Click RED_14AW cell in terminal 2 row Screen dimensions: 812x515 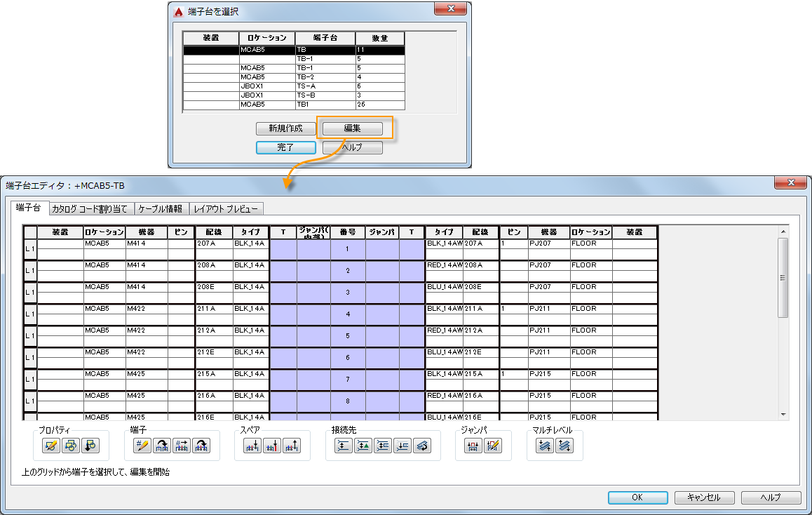pyautogui.click(x=445, y=265)
